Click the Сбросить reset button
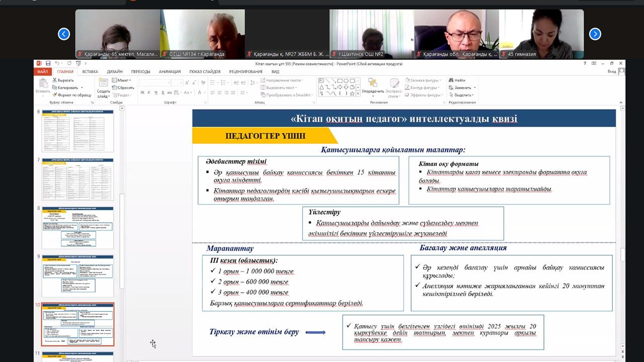644x362 pixels. (x=123, y=87)
